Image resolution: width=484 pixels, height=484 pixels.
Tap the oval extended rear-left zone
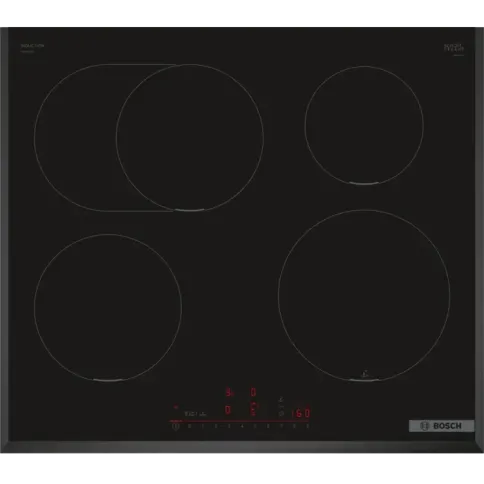point(149,137)
